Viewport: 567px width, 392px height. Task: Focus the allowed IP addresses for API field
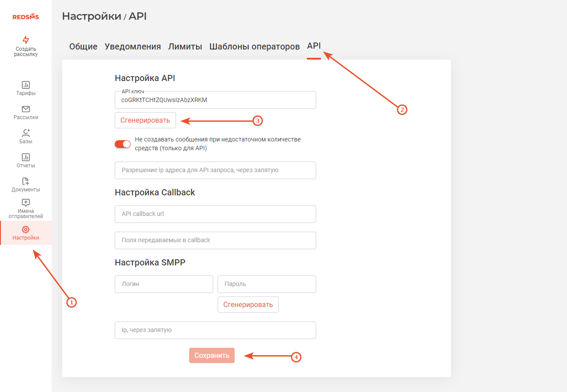coord(215,170)
